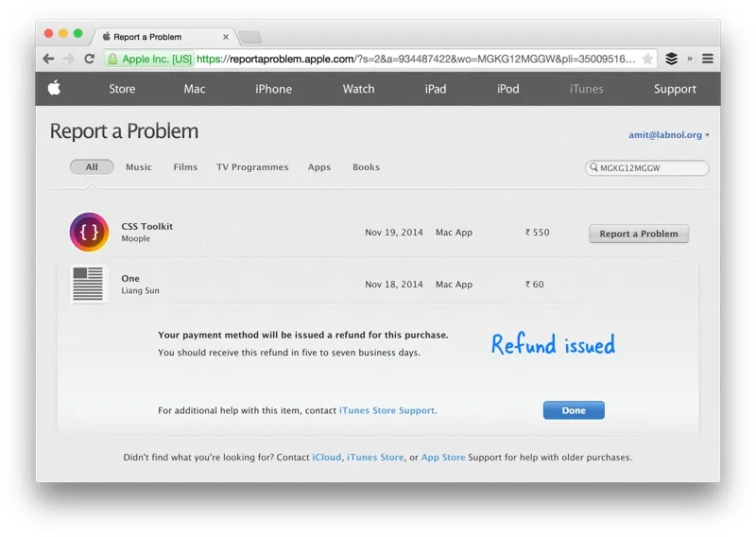
Task: Open the iCloud support link
Action: tap(326, 457)
